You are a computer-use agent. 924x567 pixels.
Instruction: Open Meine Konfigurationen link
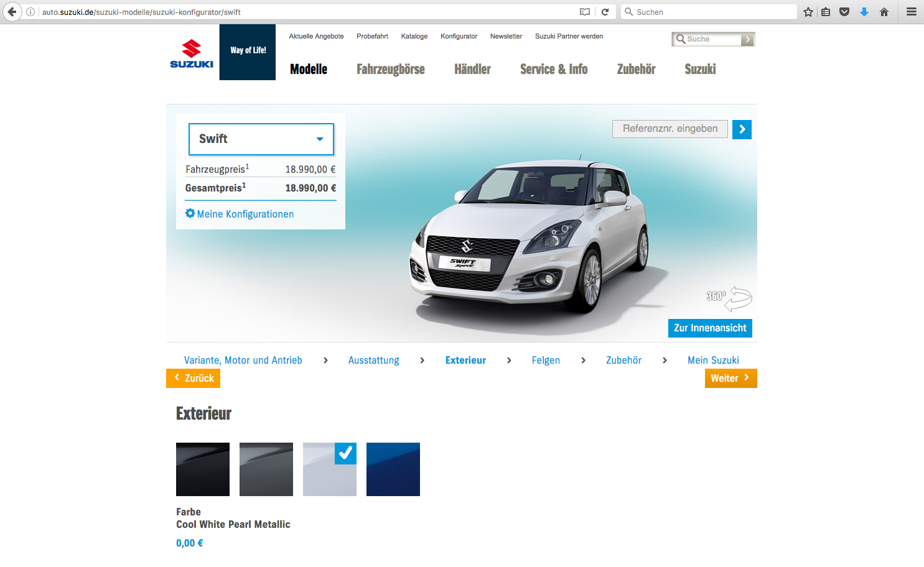pyautogui.click(x=245, y=214)
